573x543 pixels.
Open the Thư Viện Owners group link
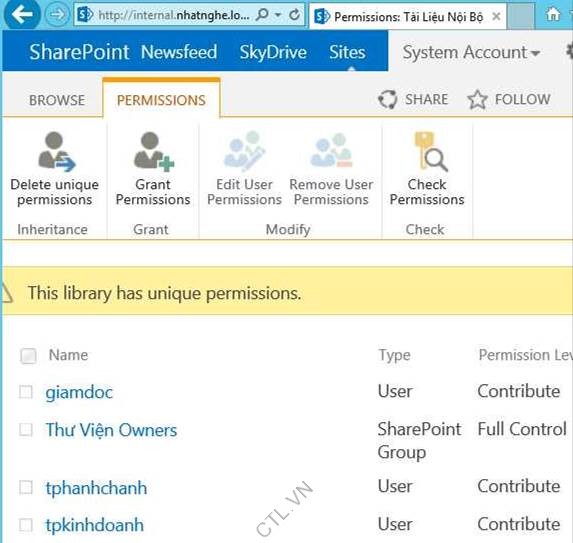pyautogui.click(x=111, y=430)
